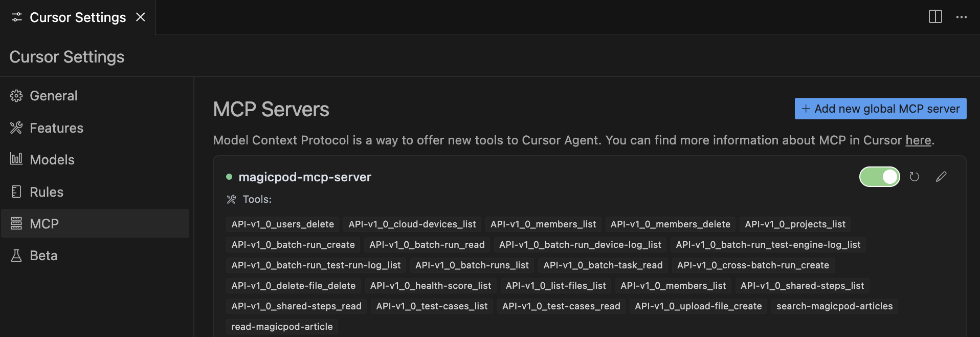The height and width of the screenshot is (337, 980).
Task: Click the API-v1_0_list-files_list tool chip
Action: click(x=556, y=286)
